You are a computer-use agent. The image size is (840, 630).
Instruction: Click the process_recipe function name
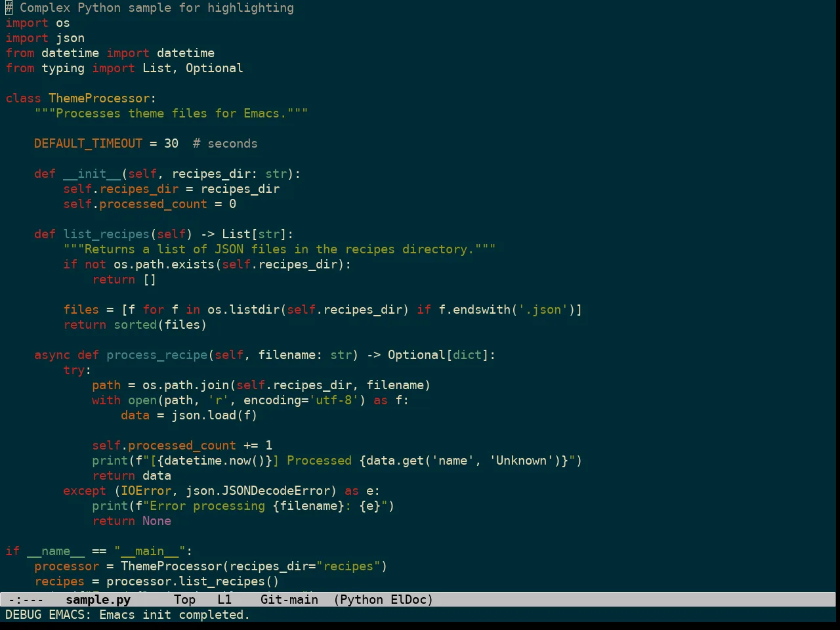pos(157,355)
